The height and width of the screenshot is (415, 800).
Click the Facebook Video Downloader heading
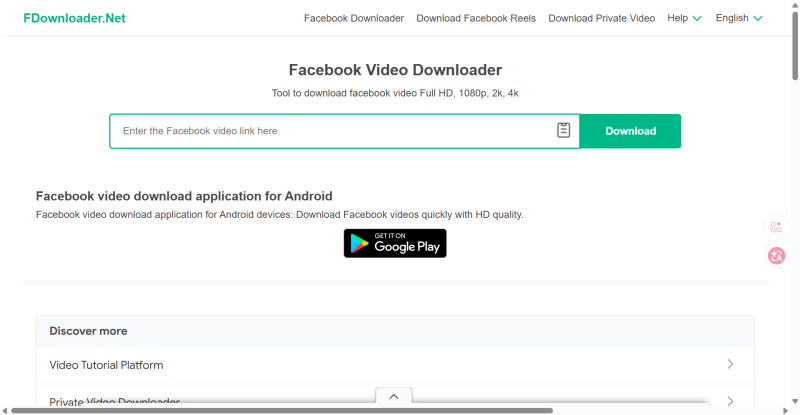tap(395, 70)
